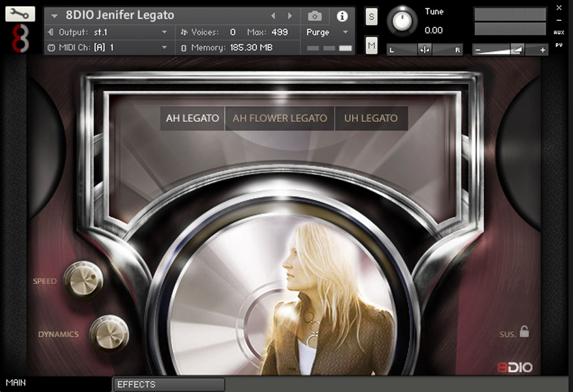The height and width of the screenshot is (392, 573).
Task: Click the 8DIO Jenifer Legato instrument title
Action: (x=120, y=15)
